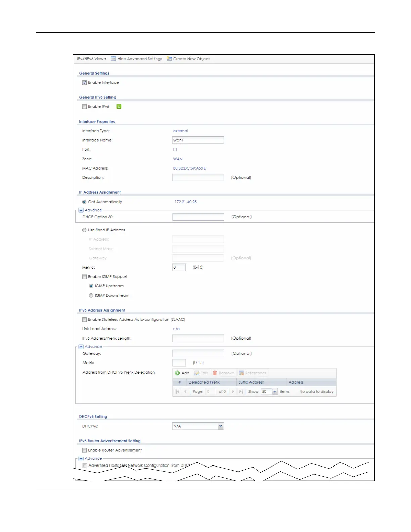Toggle Advertised Hosts Get Network Configuration checkbox
The image size is (411, 532).
(x=85, y=465)
